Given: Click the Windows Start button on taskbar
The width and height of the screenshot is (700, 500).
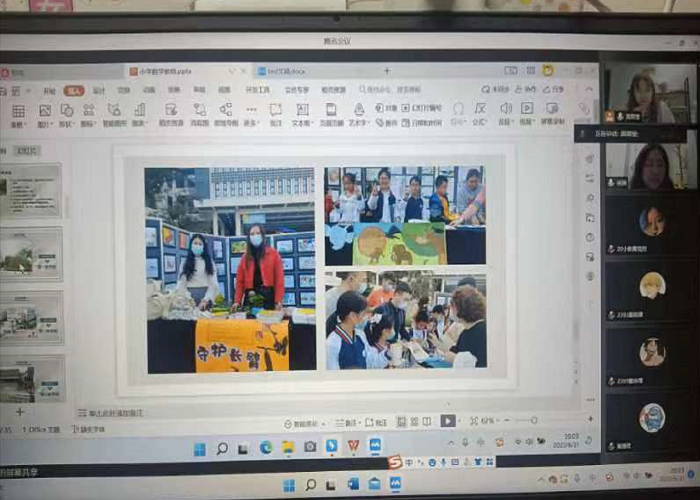Looking at the screenshot, I should (200, 449).
